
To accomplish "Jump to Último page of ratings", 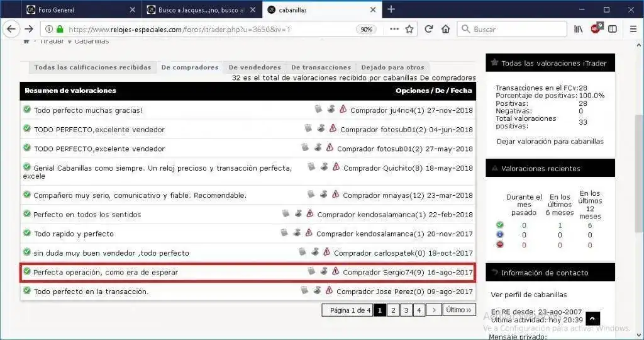I will 458,310.
